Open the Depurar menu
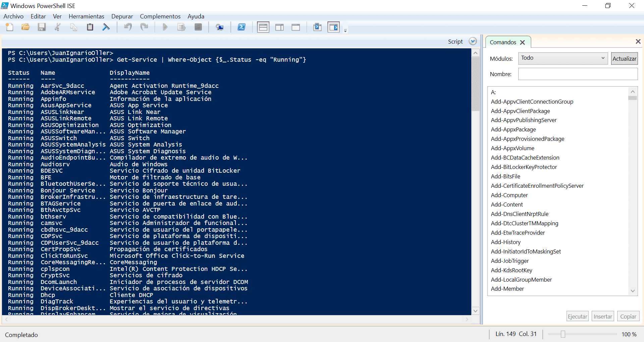This screenshot has width=644, height=342. [122, 16]
